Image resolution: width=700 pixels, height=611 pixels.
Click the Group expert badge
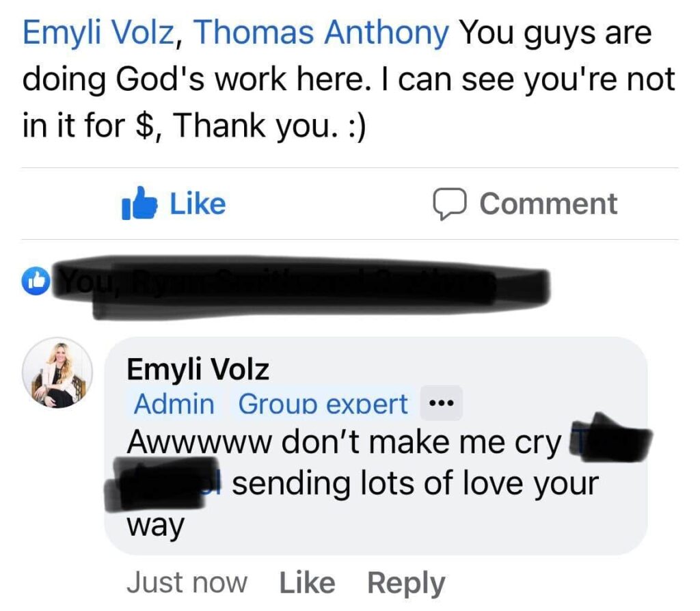coord(323,405)
